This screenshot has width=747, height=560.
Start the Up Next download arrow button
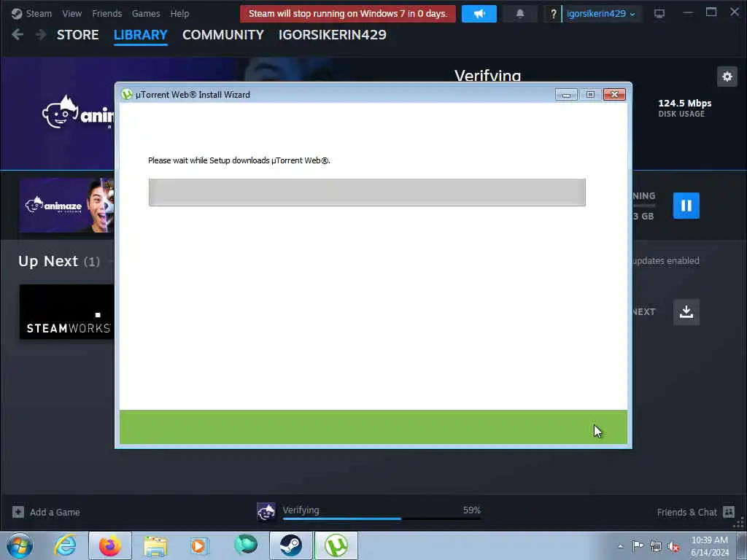(686, 312)
